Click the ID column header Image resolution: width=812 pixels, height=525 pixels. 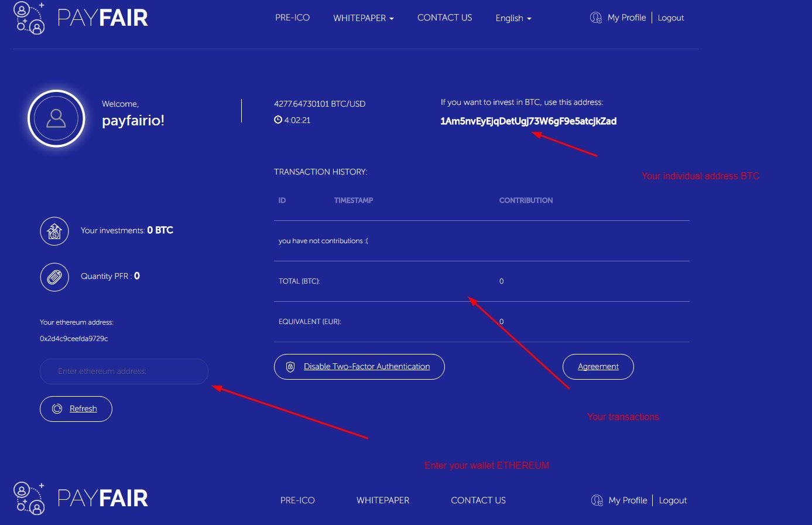pyautogui.click(x=282, y=200)
